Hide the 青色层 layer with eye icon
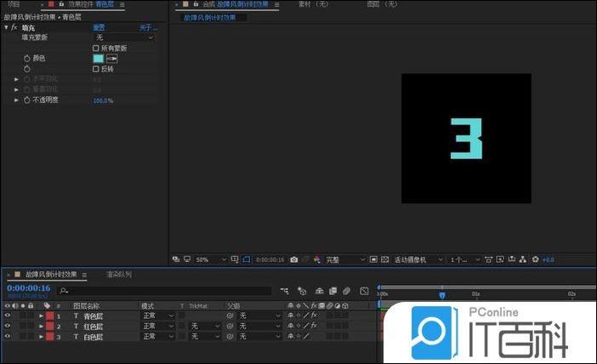 tap(8, 316)
